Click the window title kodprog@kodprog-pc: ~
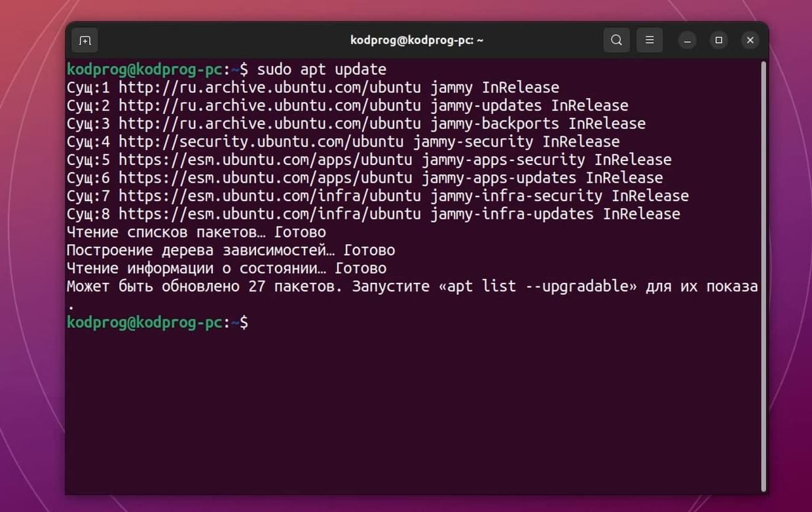 coord(417,41)
